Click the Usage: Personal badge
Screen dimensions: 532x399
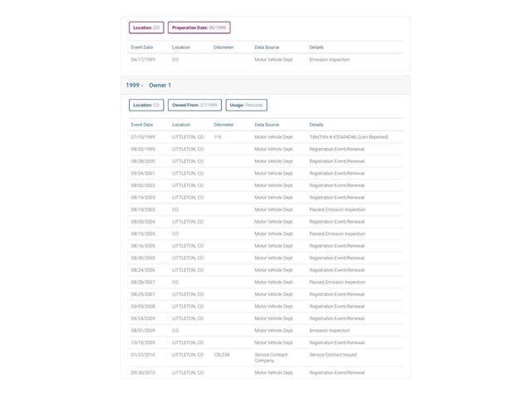(246, 106)
